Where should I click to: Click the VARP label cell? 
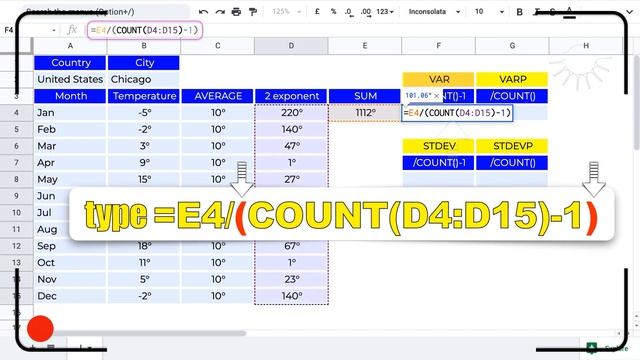(512, 79)
